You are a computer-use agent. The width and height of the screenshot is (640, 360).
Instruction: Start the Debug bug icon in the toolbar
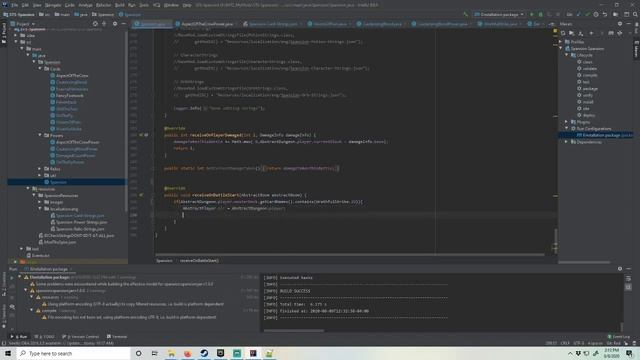540,14
